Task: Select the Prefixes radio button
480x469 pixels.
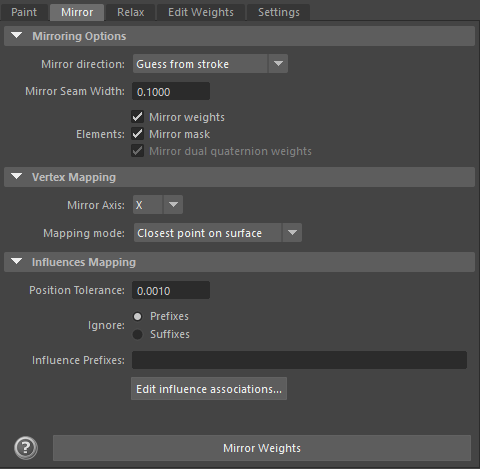Action: tap(137, 316)
